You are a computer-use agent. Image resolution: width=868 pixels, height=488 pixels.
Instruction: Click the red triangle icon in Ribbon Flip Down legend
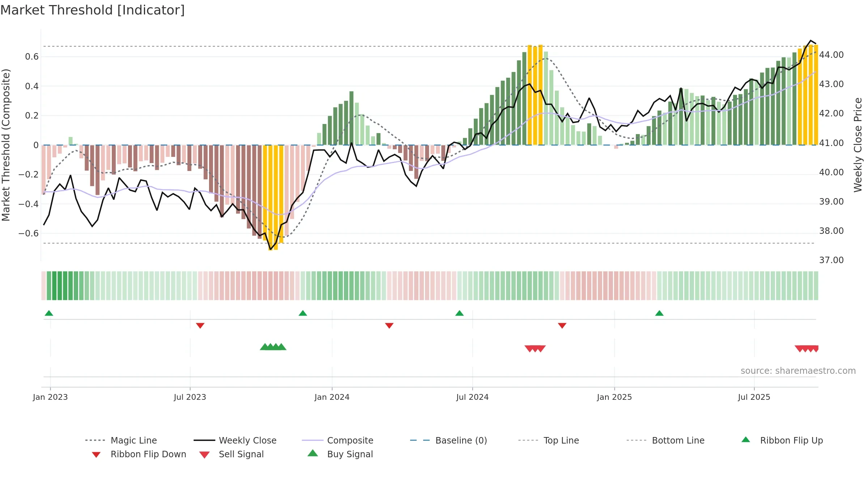96,455
